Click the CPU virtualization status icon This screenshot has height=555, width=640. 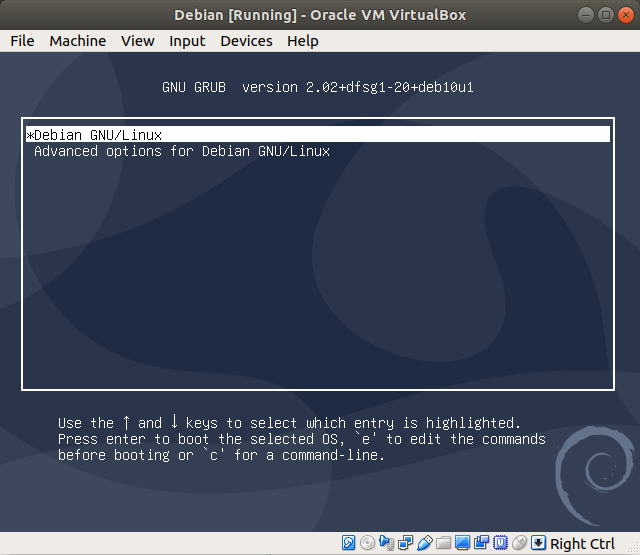tap(500, 543)
